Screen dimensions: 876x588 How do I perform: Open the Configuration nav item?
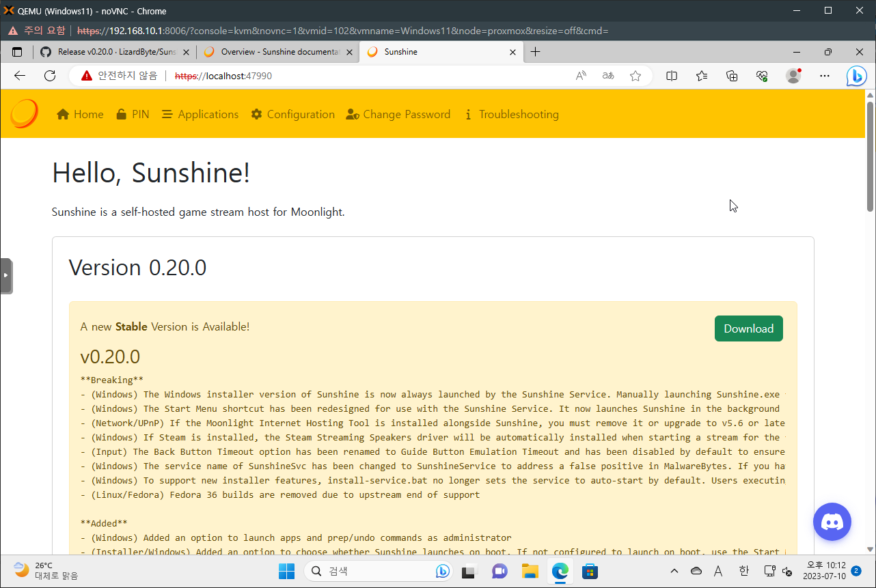[292, 114]
